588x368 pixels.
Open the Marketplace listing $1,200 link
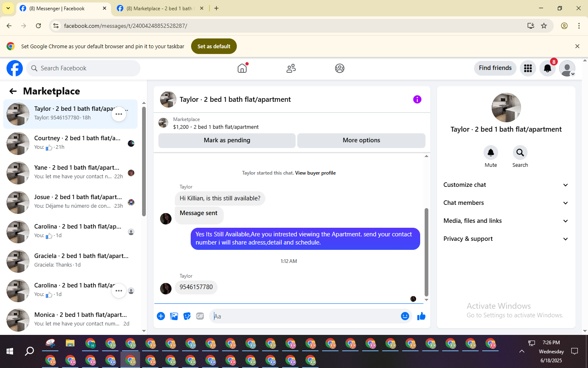[x=216, y=127]
